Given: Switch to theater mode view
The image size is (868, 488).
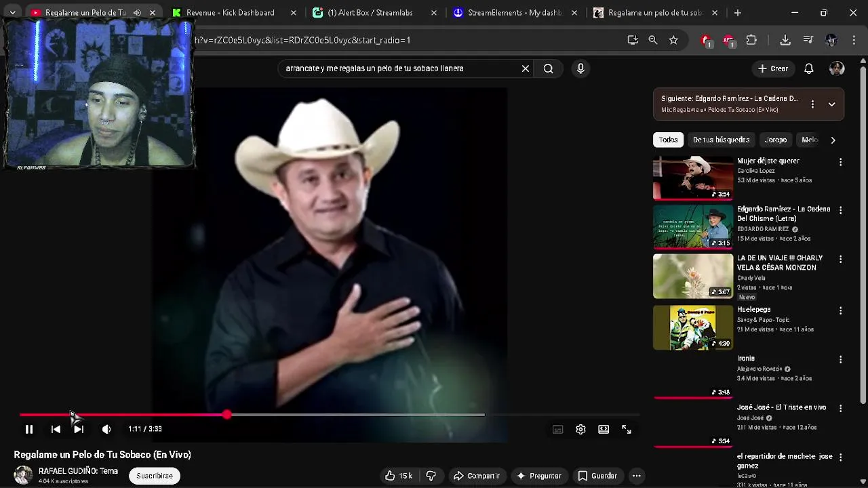Looking at the screenshot, I should (x=604, y=429).
